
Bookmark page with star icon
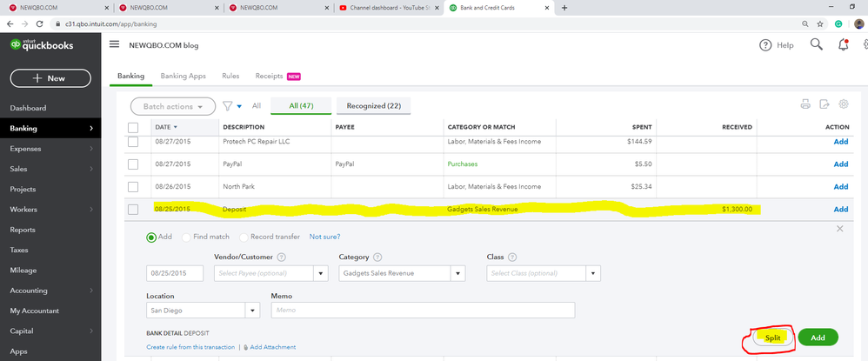coord(820,23)
